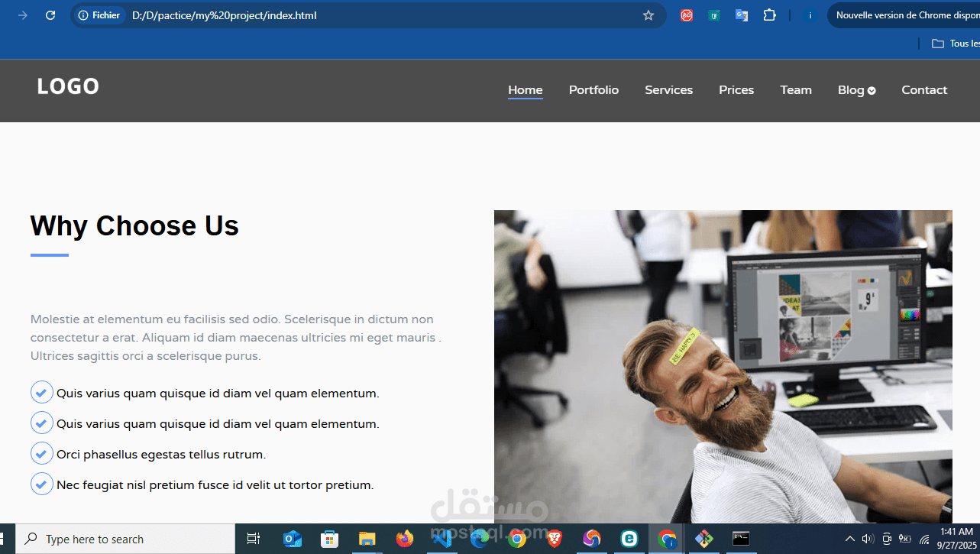Image resolution: width=980 pixels, height=554 pixels.
Task: Click the text 'Nec feugiat nisl pretium fusce'
Action: (x=143, y=485)
